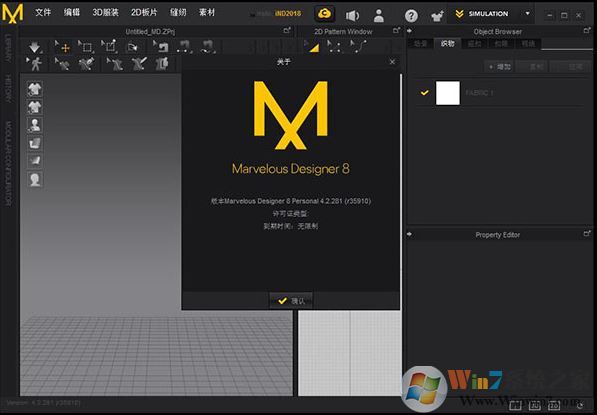Click the avatar bust display icon
597x415 pixels.
coord(35,125)
